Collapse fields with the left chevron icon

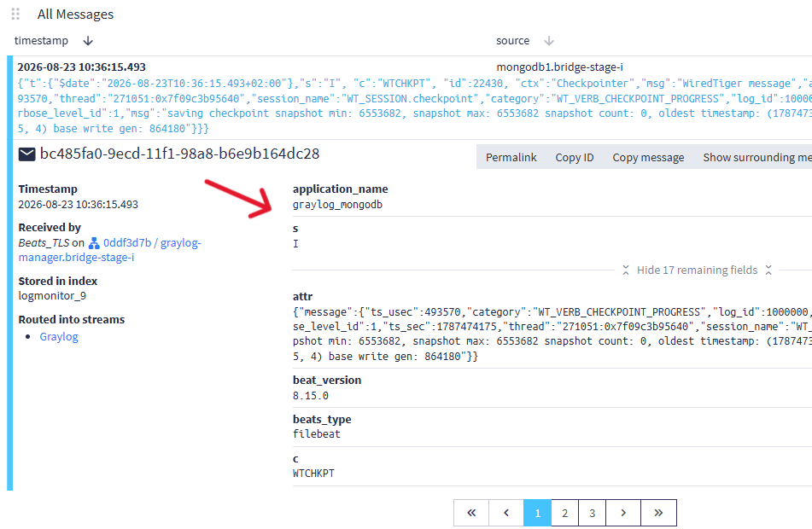tap(626, 270)
